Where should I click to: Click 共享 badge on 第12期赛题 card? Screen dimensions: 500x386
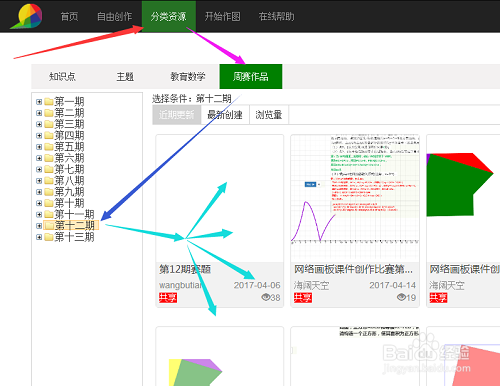[x=168, y=298]
